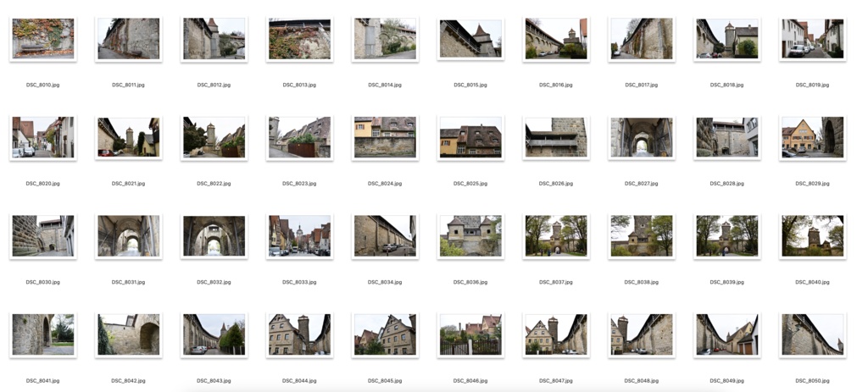868x392 pixels.
Task: Select the DSC_8032.jpg thumbnail
Action: pyautogui.click(x=214, y=236)
